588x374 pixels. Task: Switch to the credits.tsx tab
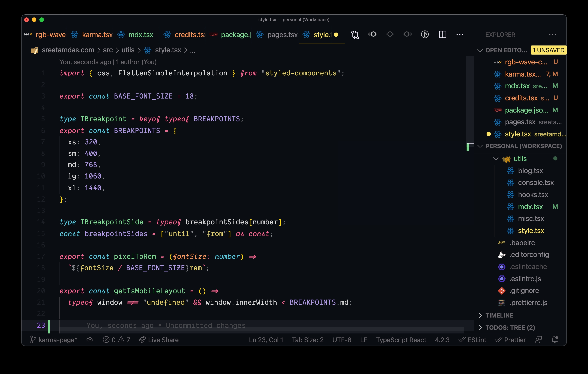184,35
